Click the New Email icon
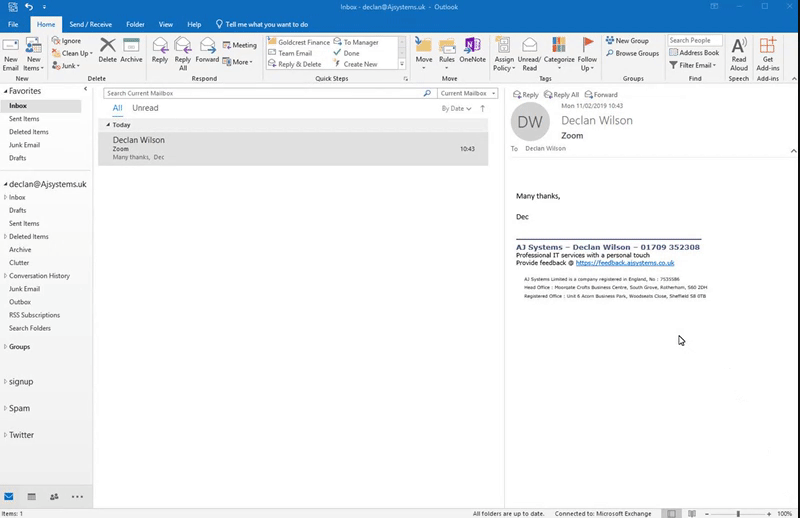Image resolution: width=800 pixels, height=518 pixels. pyautogui.click(x=10, y=50)
